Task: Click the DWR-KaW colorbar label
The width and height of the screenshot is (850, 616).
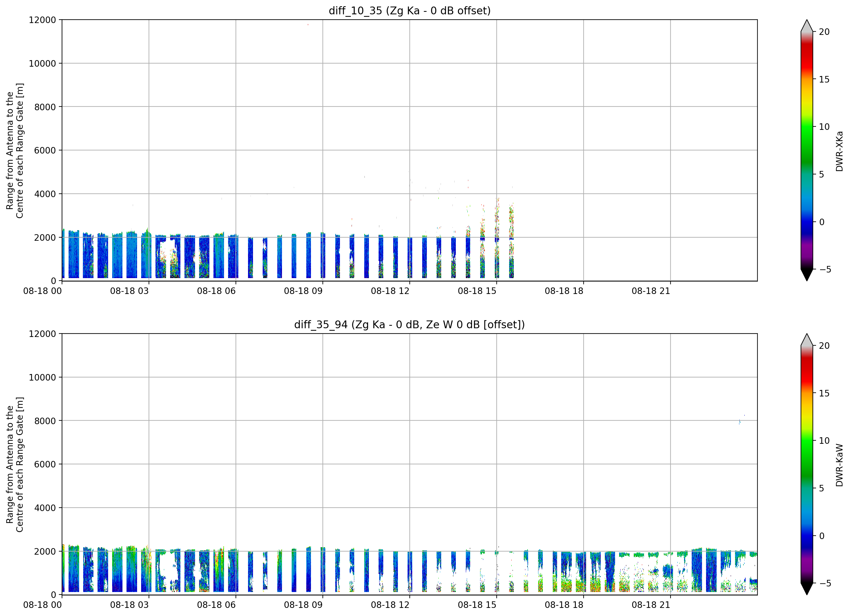Action: [x=839, y=465]
